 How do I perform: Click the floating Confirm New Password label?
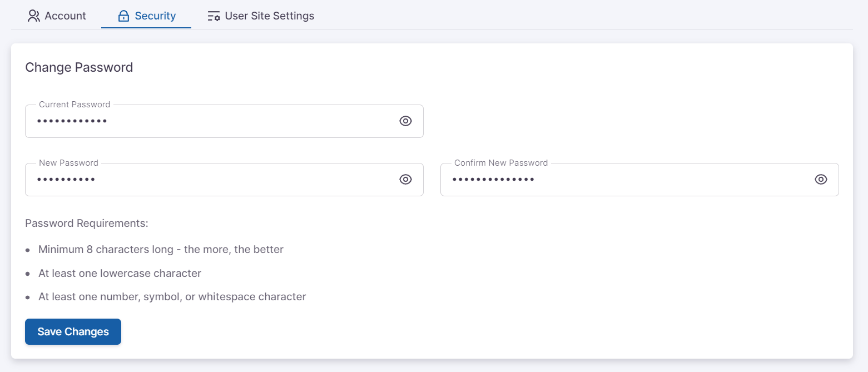[500, 163]
